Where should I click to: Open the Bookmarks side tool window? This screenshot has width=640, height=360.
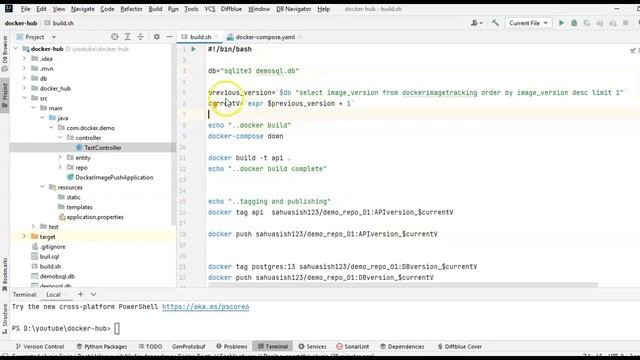(x=4, y=274)
